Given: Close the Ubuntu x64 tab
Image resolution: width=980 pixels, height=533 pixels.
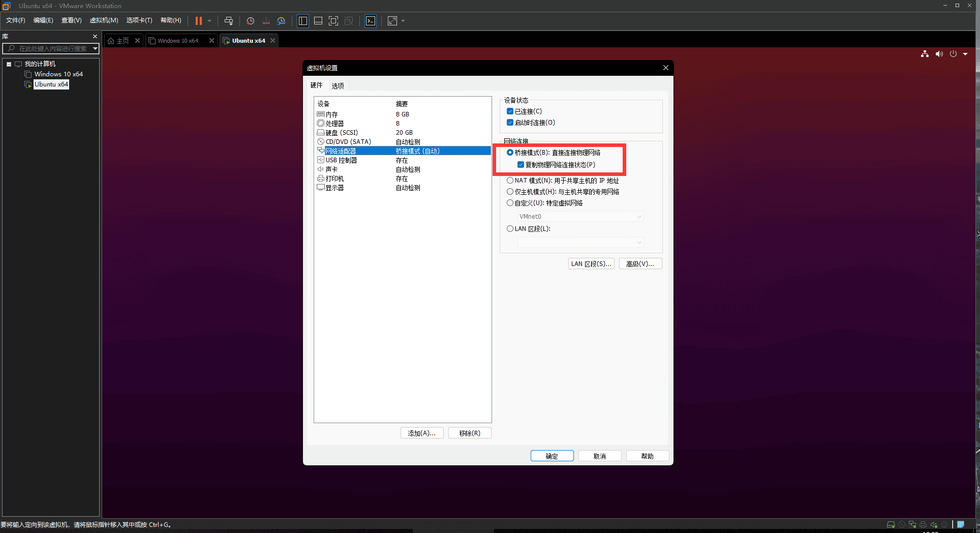Looking at the screenshot, I should click(x=273, y=41).
